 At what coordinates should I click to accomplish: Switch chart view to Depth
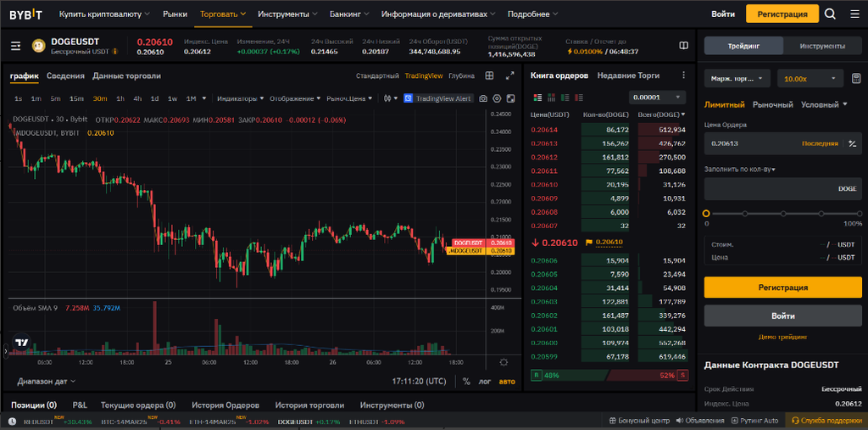coord(462,76)
